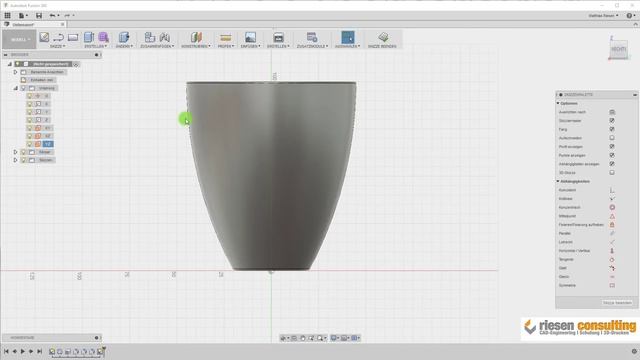640x360 pixels.
Task: Toggle the 3D-Skizze checkbox
Action: (x=612, y=173)
